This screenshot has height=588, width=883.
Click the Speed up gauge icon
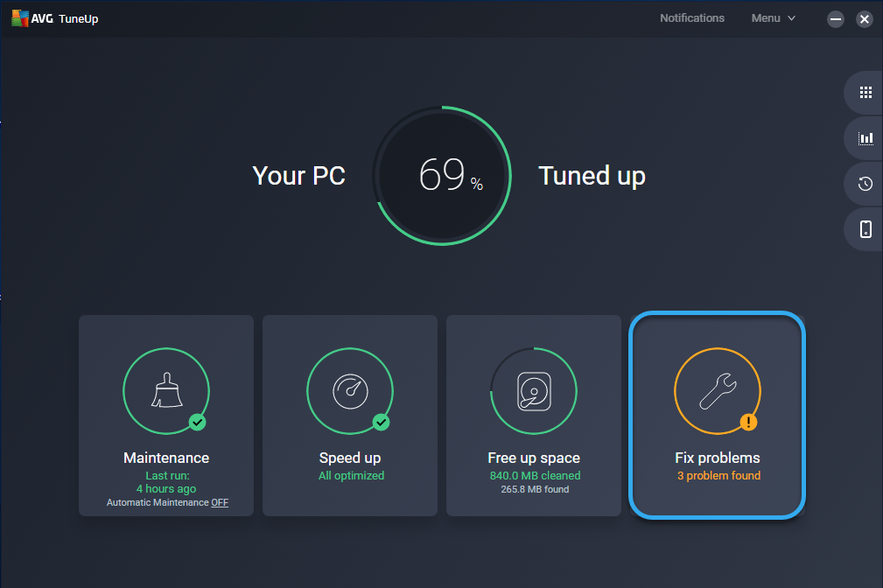coord(350,391)
